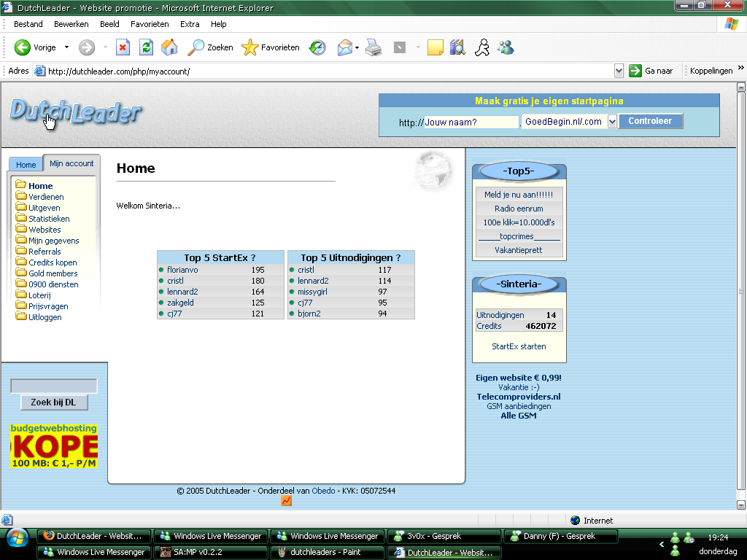Image resolution: width=747 pixels, height=560 pixels.
Task: Open the Statistieken sidebar link
Action: [49, 219]
